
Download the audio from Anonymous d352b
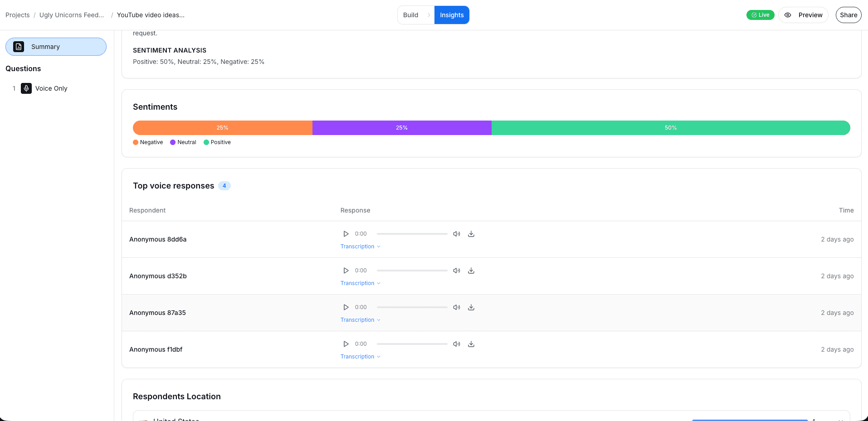pyautogui.click(x=471, y=270)
